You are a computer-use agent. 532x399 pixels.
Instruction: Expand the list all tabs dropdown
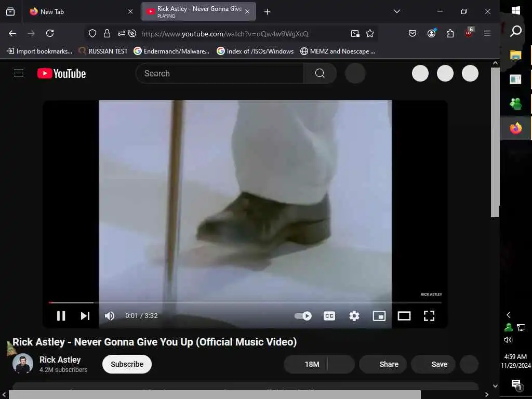point(396,11)
